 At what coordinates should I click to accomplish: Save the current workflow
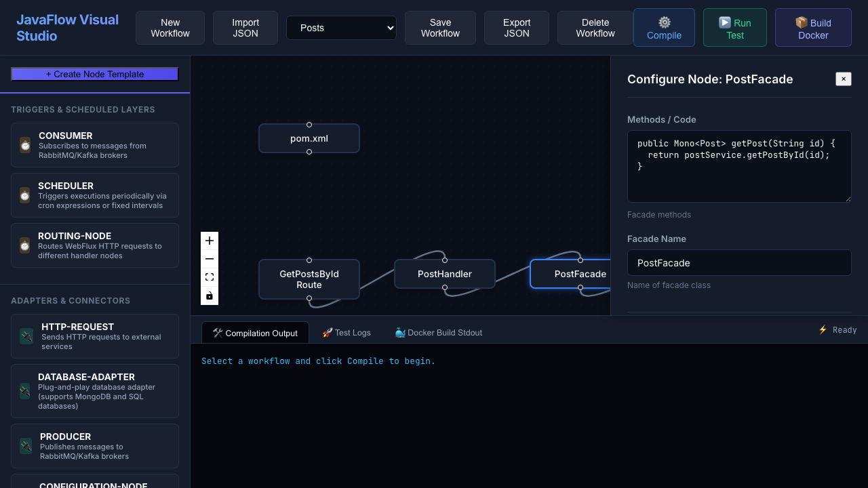pos(440,28)
